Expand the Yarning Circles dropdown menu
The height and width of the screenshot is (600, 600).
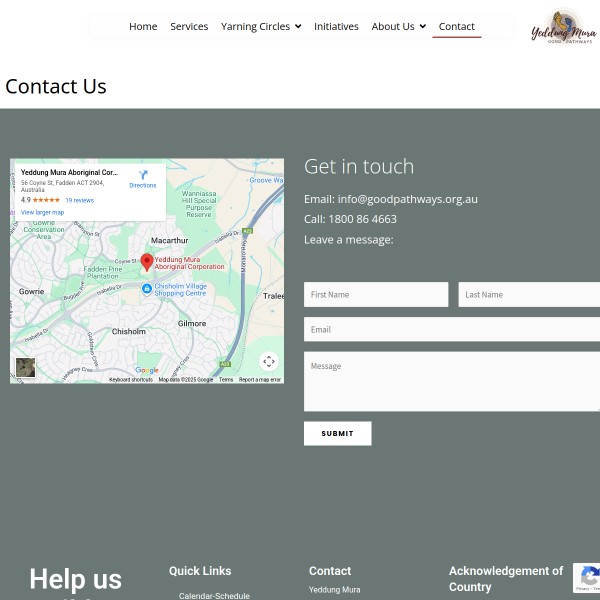pos(260,26)
